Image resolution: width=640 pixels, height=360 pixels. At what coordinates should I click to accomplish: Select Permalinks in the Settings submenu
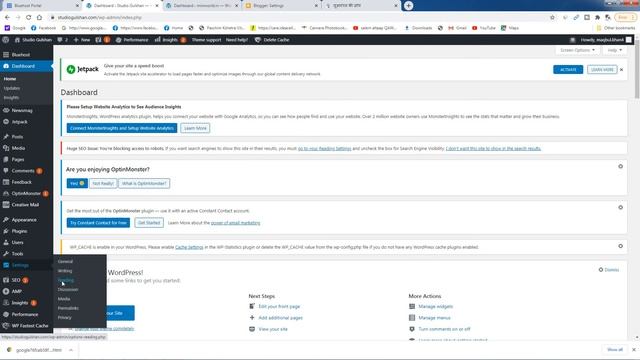[x=68, y=308]
